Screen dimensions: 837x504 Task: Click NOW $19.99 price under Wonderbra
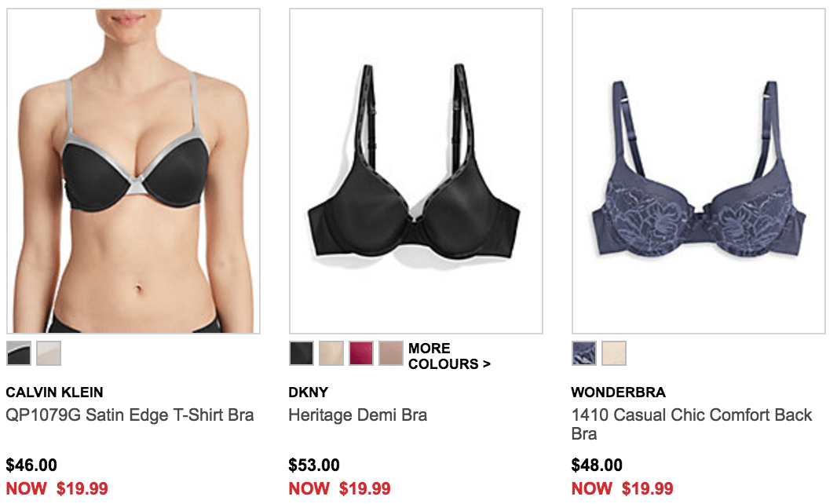pos(622,488)
